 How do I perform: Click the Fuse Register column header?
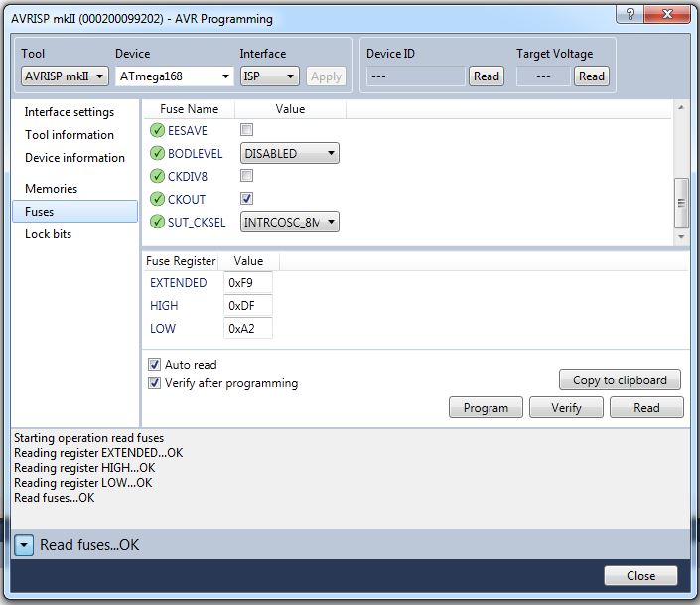(181, 261)
